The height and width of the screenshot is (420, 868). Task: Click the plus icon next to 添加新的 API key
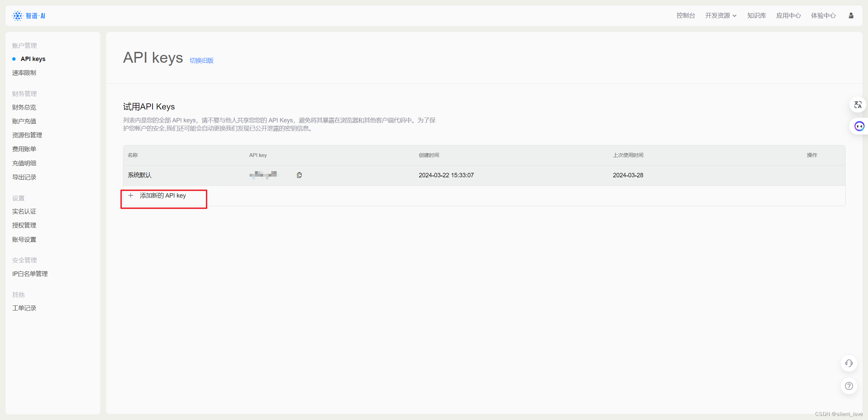click(131, 195)
